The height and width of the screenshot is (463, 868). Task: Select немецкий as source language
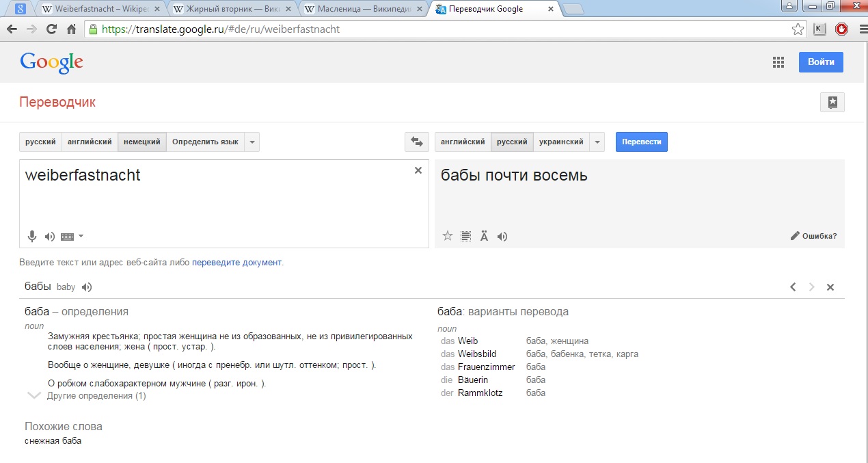point(141,142)
